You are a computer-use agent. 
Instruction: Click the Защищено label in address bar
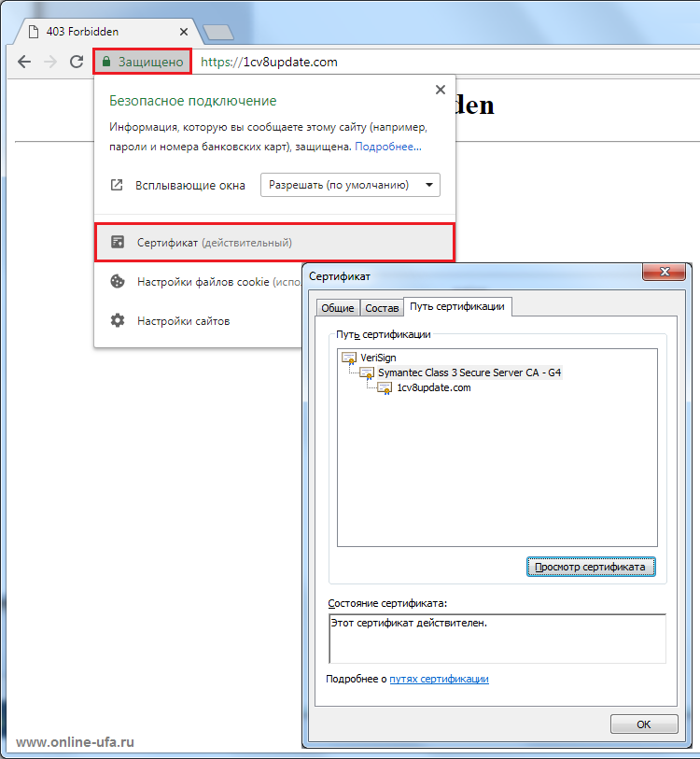coord(150,62)
